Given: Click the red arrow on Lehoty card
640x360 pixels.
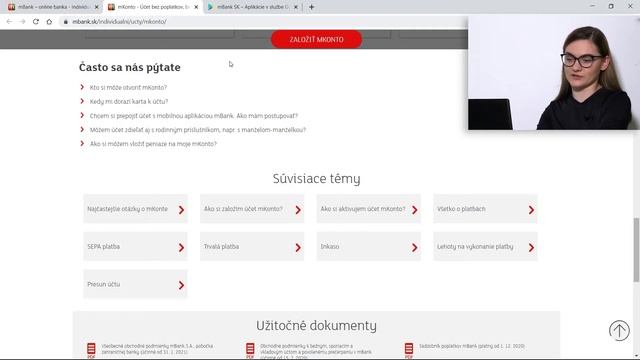Looking at the screenshot, I should pyautogui.click(x=531, y=247).
